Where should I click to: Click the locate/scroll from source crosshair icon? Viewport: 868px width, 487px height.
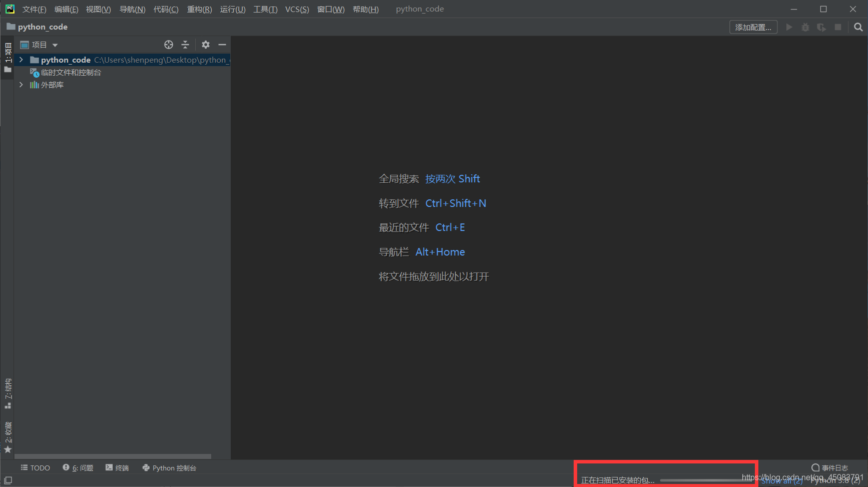169,45
